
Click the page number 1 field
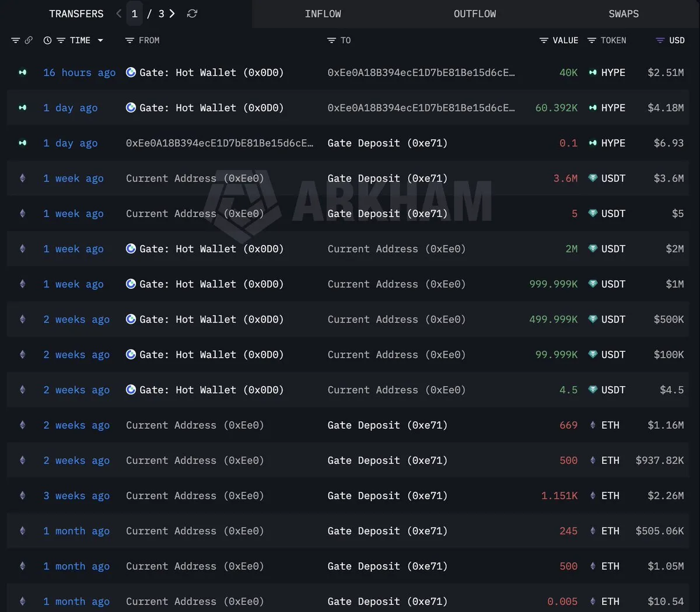point(135,13)
